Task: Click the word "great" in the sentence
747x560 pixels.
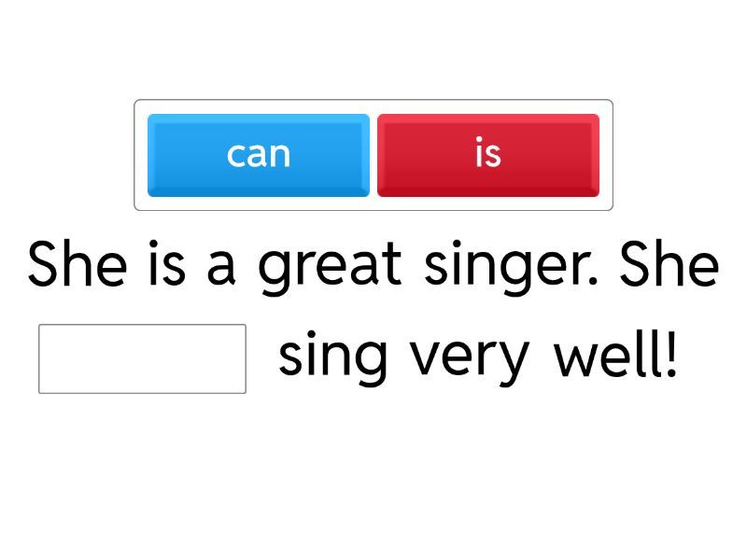Action: [x=330, y=267]
